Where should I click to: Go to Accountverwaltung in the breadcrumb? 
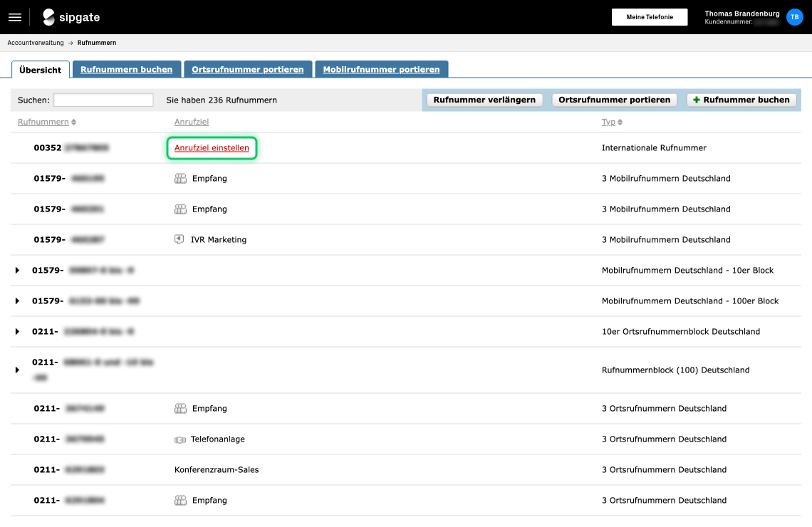point(36,43)
